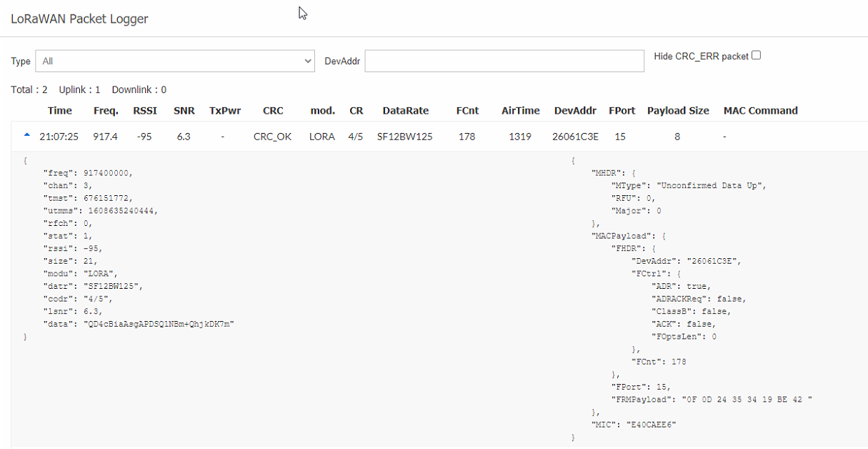Select the FCnt column header

(467, 111)
